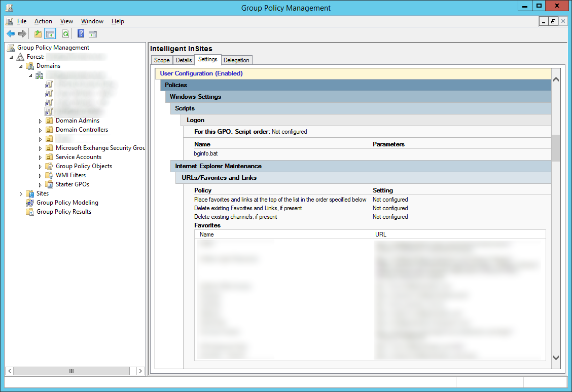Collapse the Windows Settings section header
This screenshot has height=392, width=572.
coord(358,97)
